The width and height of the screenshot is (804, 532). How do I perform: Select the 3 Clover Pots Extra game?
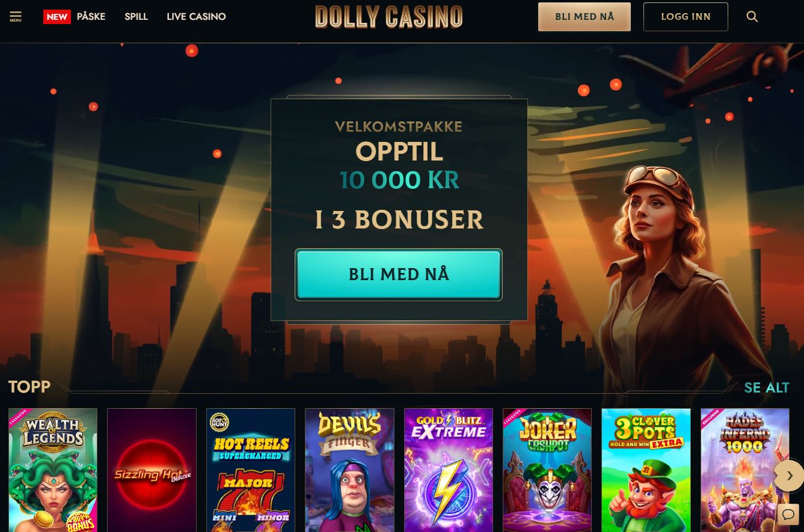(x=646, y=470)
